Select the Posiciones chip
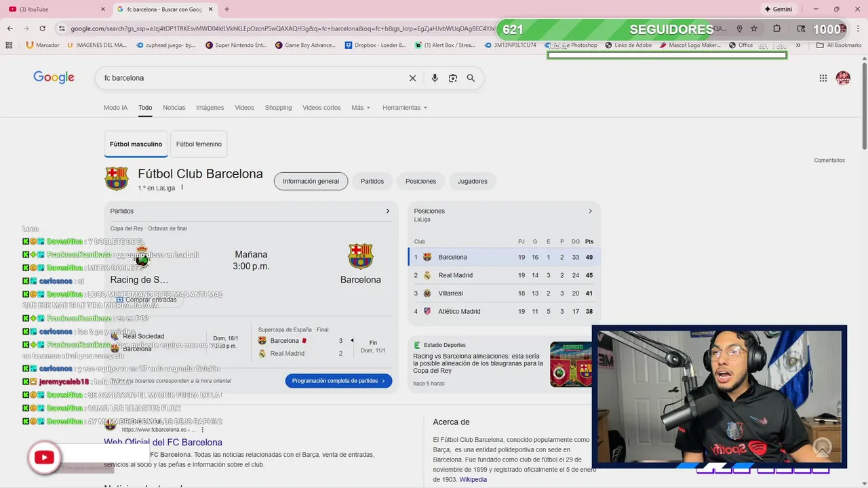Viewport: 868px width, 488px height. coord(421,181)
